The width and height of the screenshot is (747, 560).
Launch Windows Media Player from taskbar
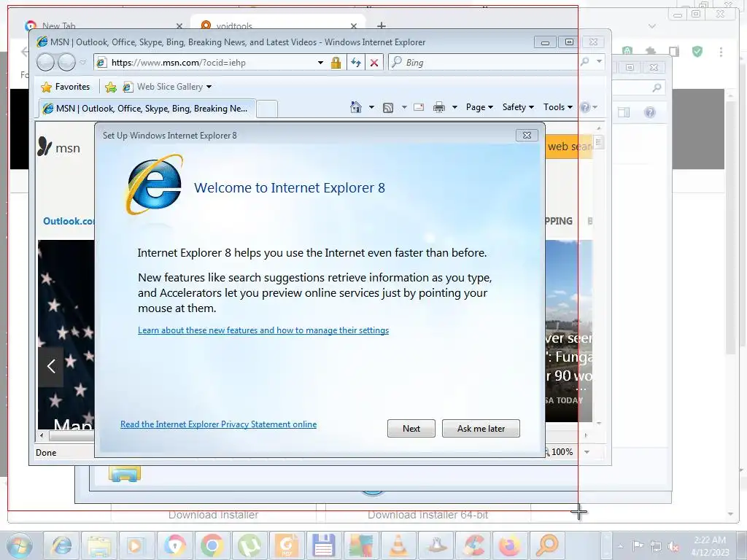[135, 545]
